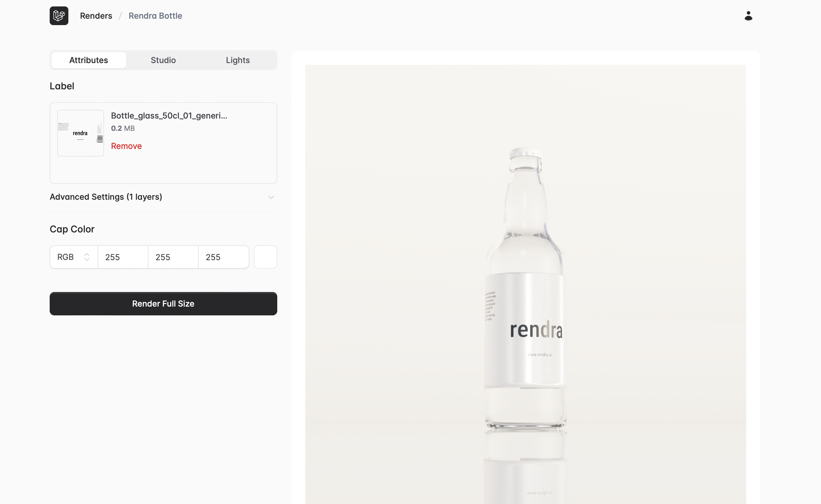Select the Lights tab
The height and width of the screenshot is (504, 821).
(238, 60)
